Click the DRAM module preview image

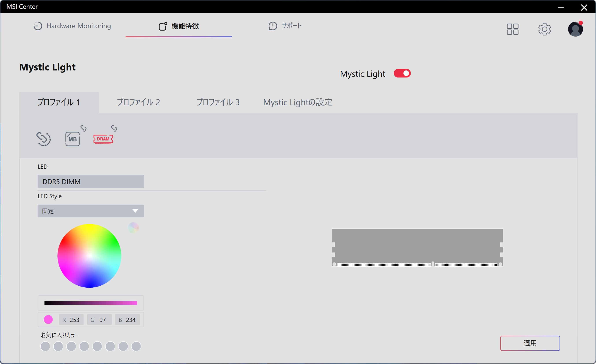[417, 248]
